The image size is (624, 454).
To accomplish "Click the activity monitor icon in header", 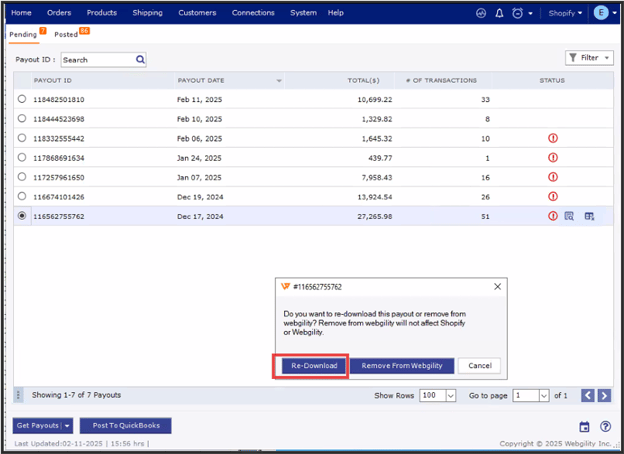I will point(481,13).
